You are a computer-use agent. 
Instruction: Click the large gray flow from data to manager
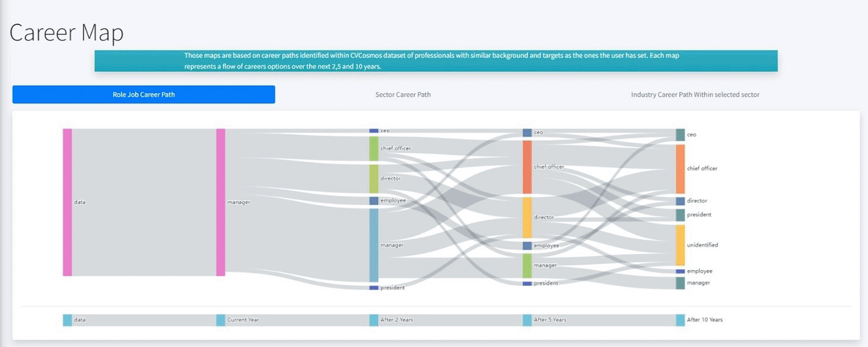point(144,202)
